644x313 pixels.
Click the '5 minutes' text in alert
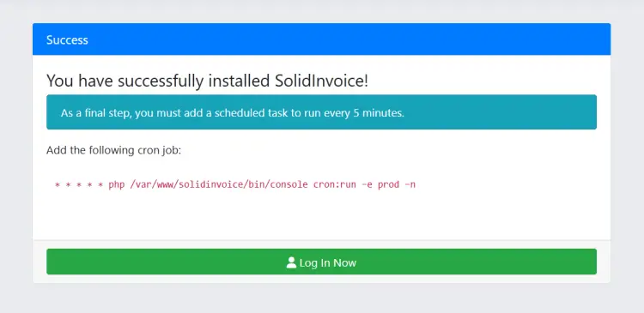click(379, 113)
